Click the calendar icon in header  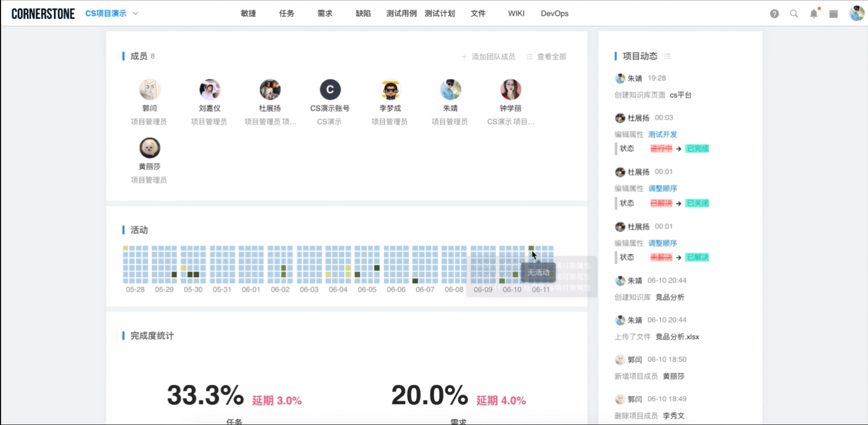833,14
